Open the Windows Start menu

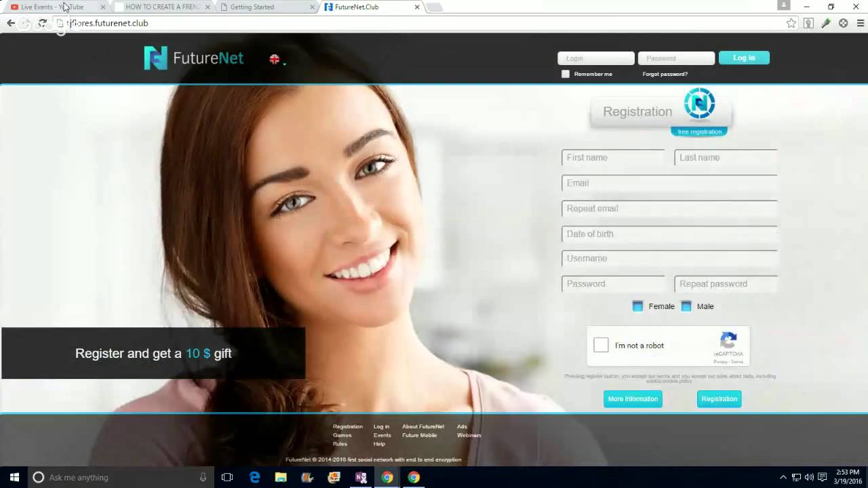click(14, 477)
